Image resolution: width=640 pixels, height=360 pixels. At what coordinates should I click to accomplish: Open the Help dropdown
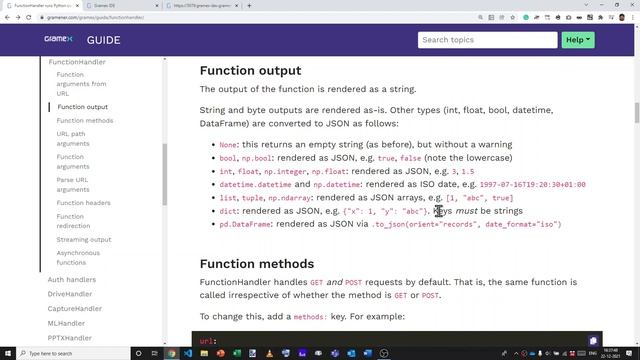pos(578,40)
